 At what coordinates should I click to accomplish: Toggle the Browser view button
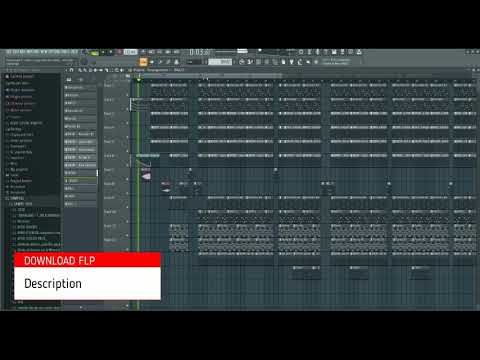pyautogui.click(x=275, y=62)
